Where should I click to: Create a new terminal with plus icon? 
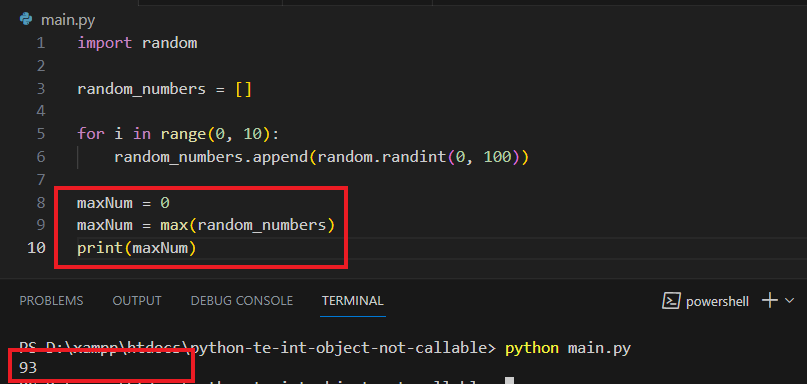coord(769,301)
